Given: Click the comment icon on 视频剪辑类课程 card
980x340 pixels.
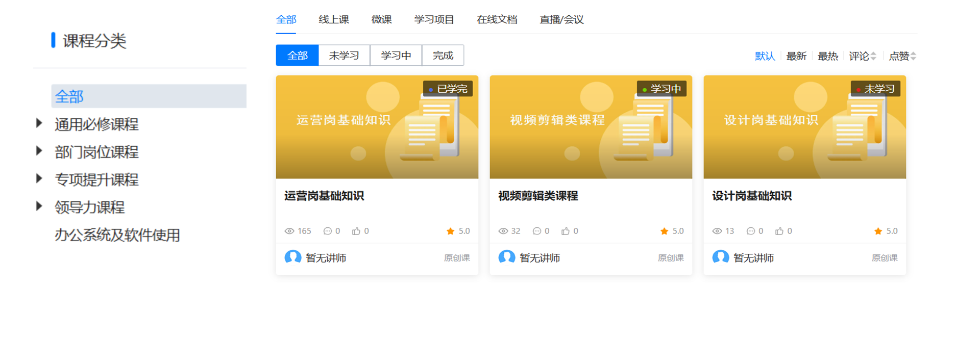Looking at the screenshot, I should [537, 231].
